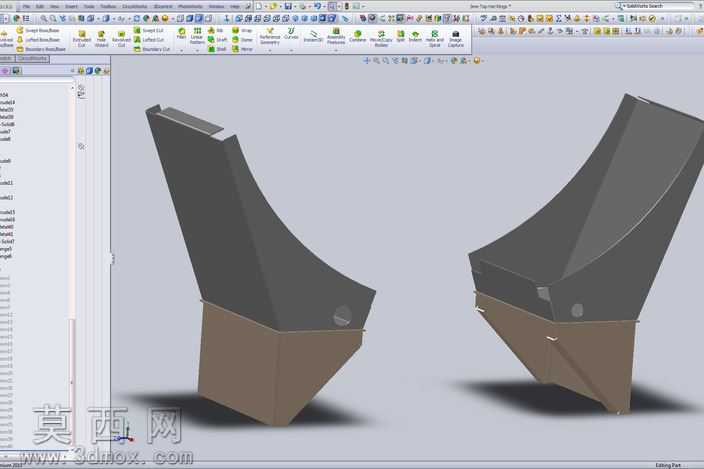This screenshot has width=704, height=469.
Task: Open the View menu
Action: point(54,6)
